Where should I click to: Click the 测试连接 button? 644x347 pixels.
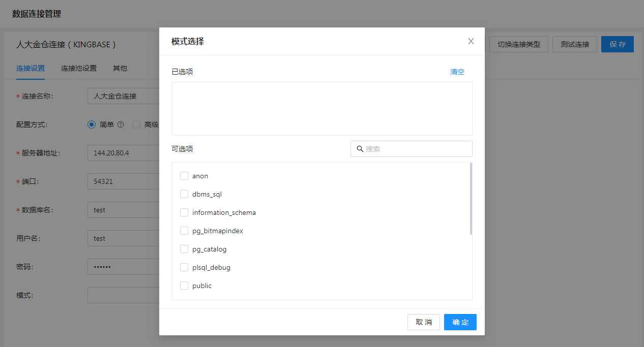pyautogui.click(x=575, y=44)
